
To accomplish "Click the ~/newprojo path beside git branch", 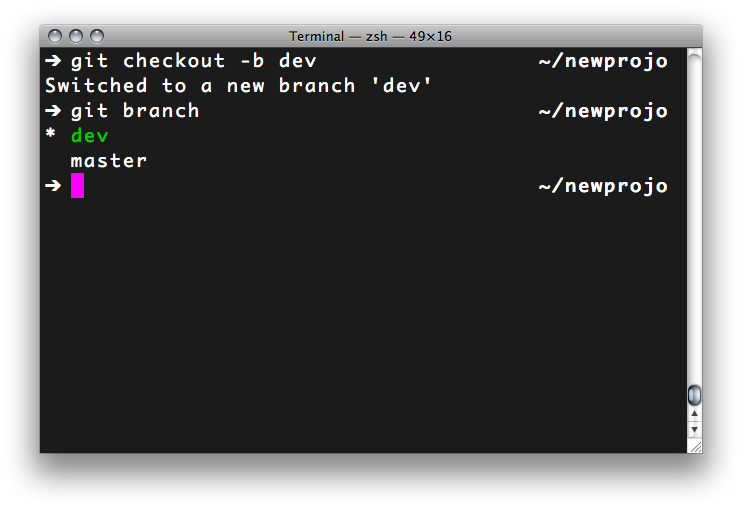I will tap(603, 112).
